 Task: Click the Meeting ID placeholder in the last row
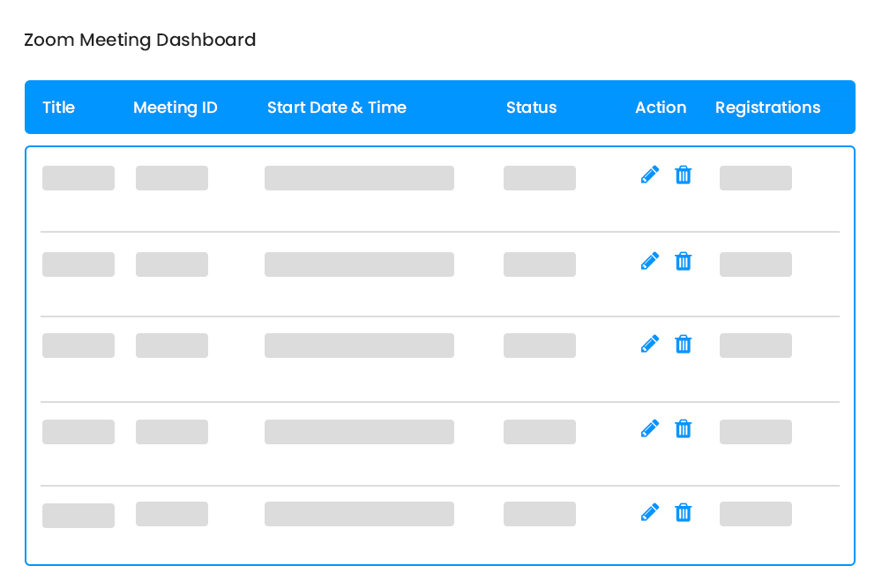coord(171,515)
